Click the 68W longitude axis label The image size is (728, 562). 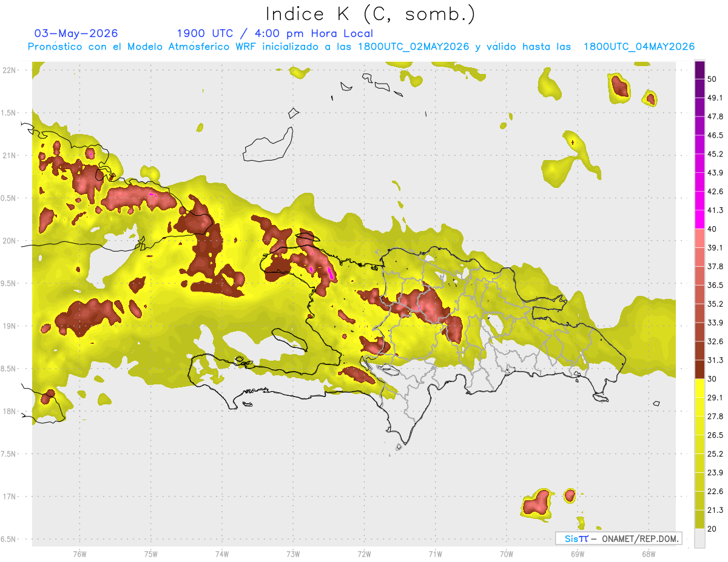point(649,554)
